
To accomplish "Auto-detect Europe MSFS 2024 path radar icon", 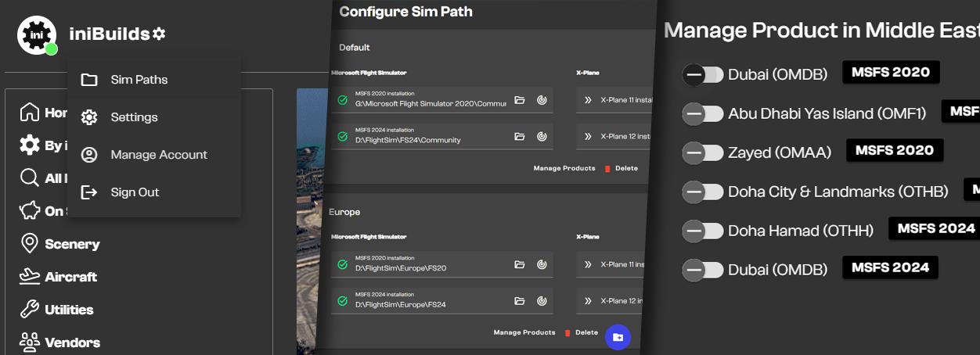I will [542, 301].
